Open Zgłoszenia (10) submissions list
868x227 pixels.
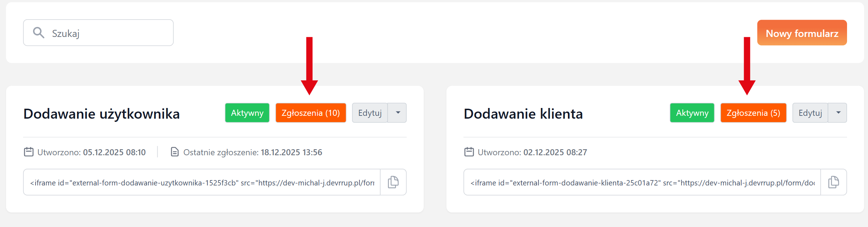(310, 113)
